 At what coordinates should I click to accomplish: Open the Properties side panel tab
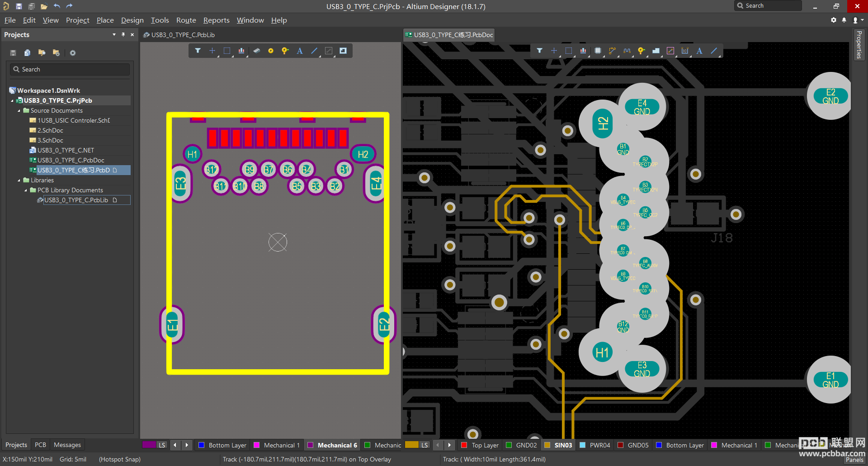[859, 44]
